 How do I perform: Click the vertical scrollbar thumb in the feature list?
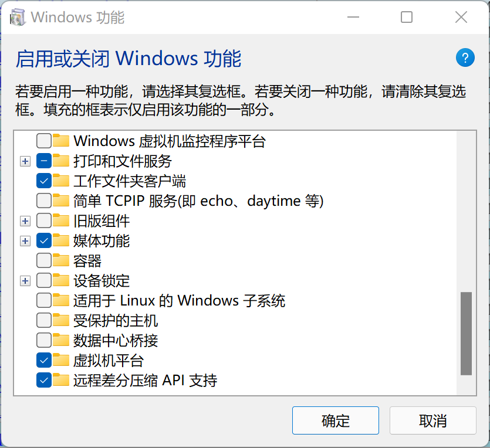(x=467, y=328)
